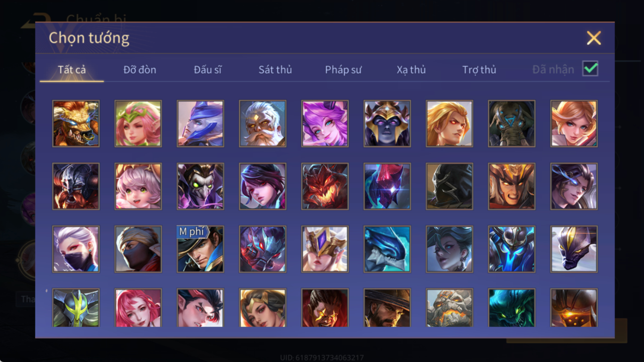This screenshot has height=362, width=644.
Task: Toggle the 'Đã nhận' checkbox
Action: pyautogui.click(x=590, y=69)
